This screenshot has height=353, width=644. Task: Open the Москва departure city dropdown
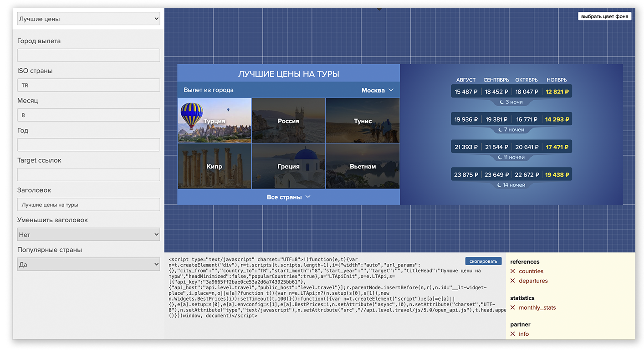coord(377,90)
